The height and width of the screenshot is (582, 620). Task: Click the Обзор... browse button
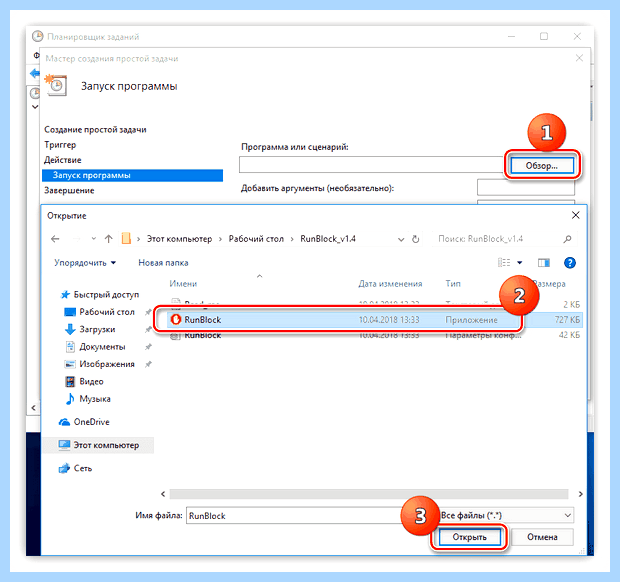(542, 165)
